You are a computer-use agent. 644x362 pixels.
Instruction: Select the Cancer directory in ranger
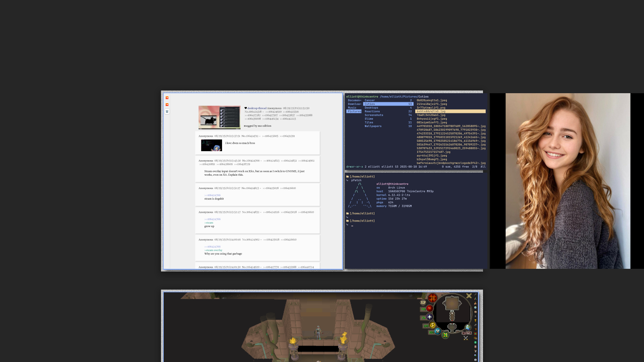coord(388,100)
